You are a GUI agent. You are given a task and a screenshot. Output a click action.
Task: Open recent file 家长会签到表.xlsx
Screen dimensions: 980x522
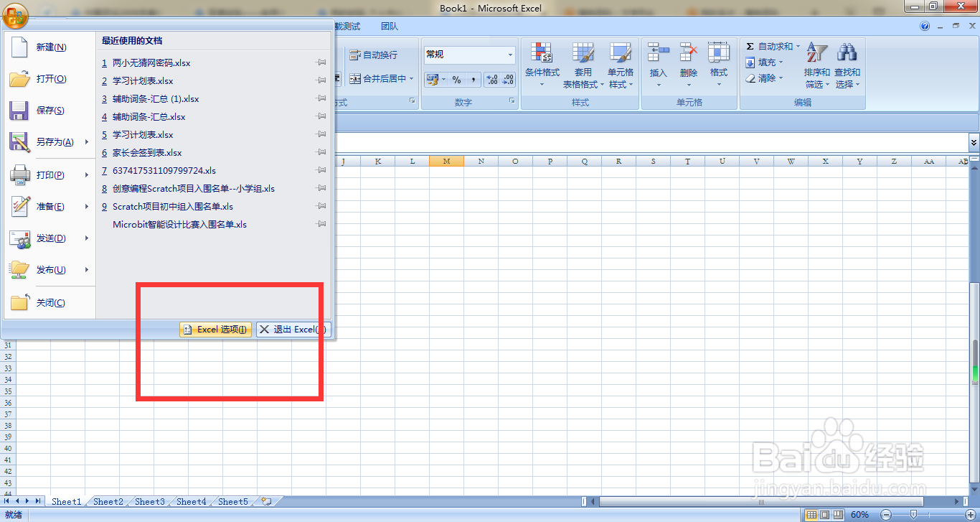[x=147, y=153]
